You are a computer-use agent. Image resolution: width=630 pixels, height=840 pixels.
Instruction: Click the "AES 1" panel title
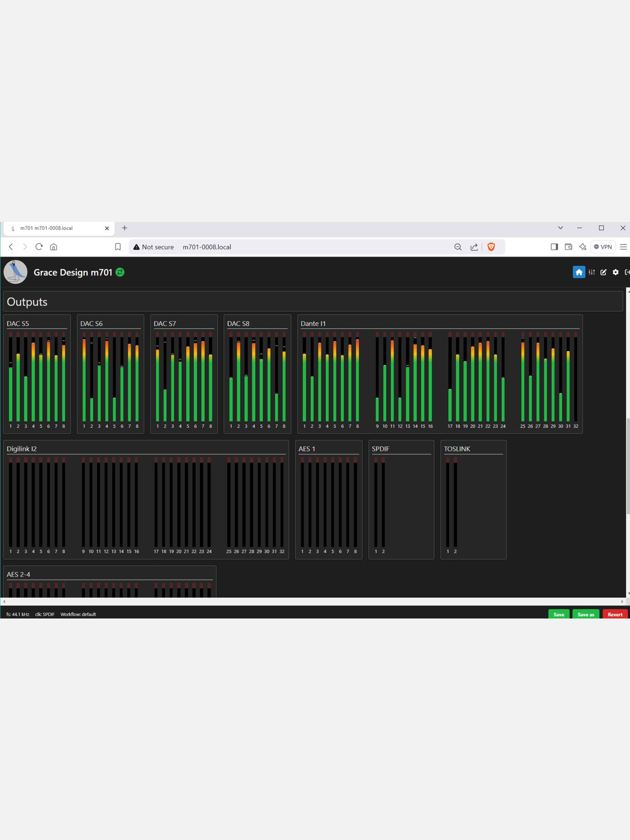[x=307, y=449]
